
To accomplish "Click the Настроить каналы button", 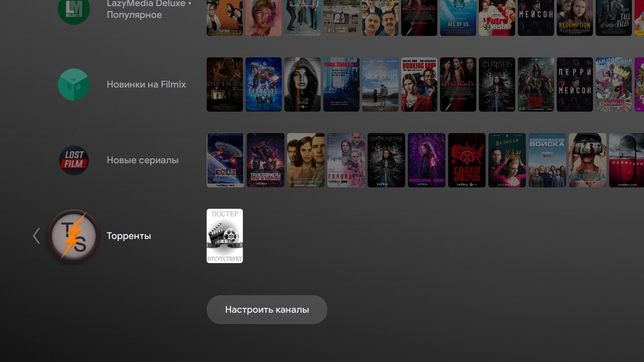I will click(267, 310).
